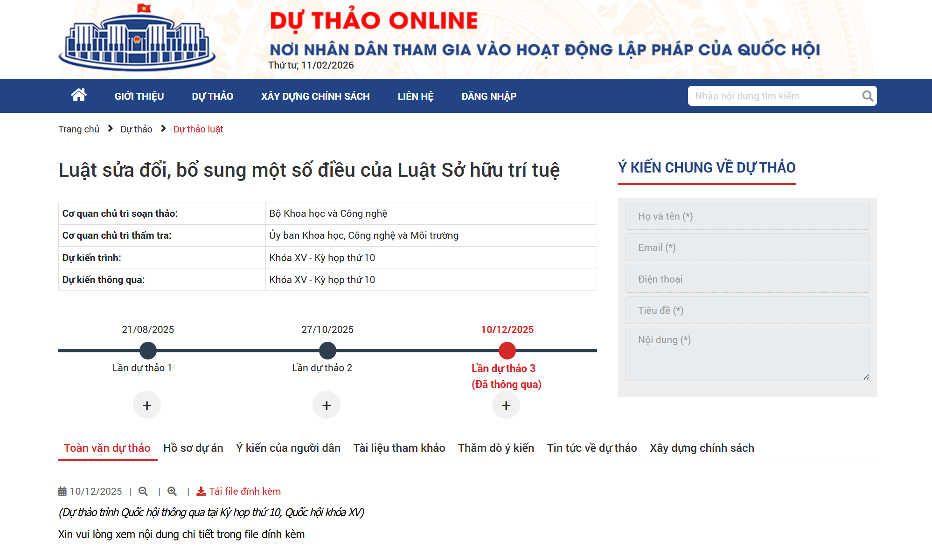Open the Ý kiến của người dân tab
Image resolution: width=932 pixels, height=560 pixels.
[288, 448]
